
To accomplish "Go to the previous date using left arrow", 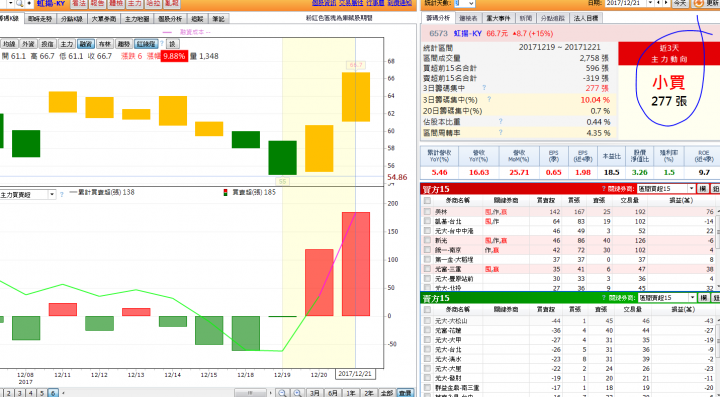I will (x=658, y=3).
